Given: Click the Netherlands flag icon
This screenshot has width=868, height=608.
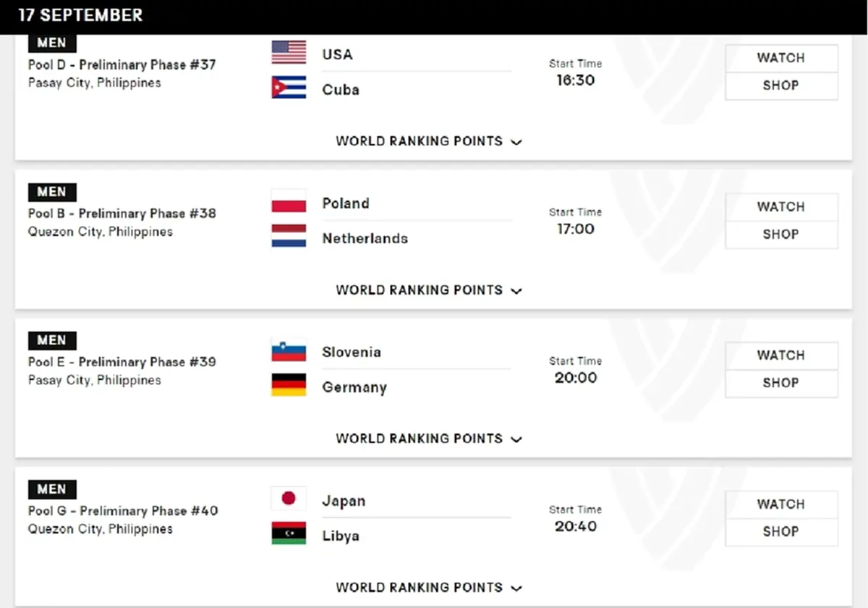Looking at the screenshot, I should (x=289, y=236).
